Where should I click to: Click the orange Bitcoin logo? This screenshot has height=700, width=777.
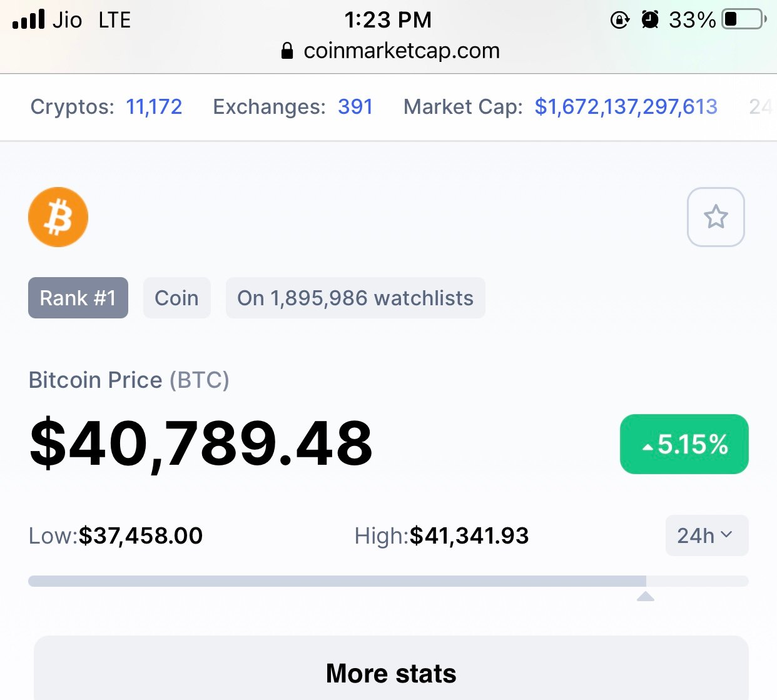click(x=58, y=217)
